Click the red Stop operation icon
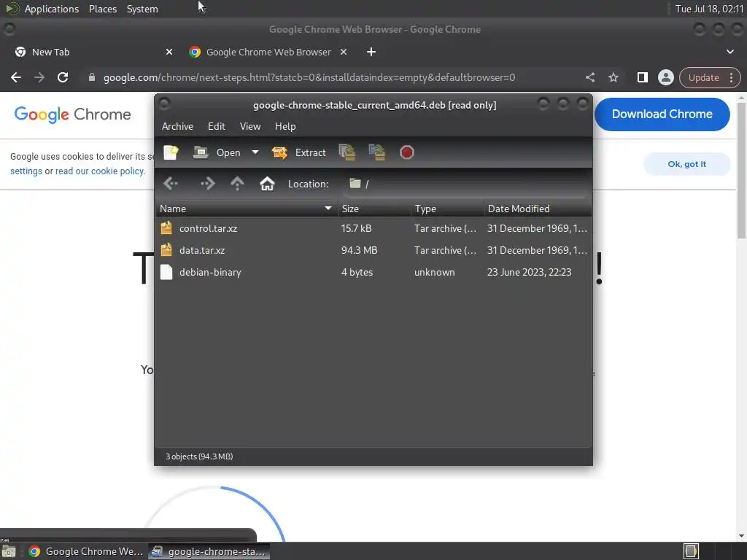Image resolution: width=747 pixels, height=560 pixels. [x=406, y=152]
